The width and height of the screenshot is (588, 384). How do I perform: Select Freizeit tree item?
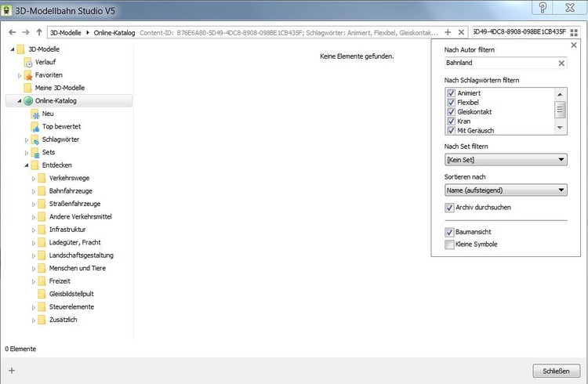(x=60, y=281)
